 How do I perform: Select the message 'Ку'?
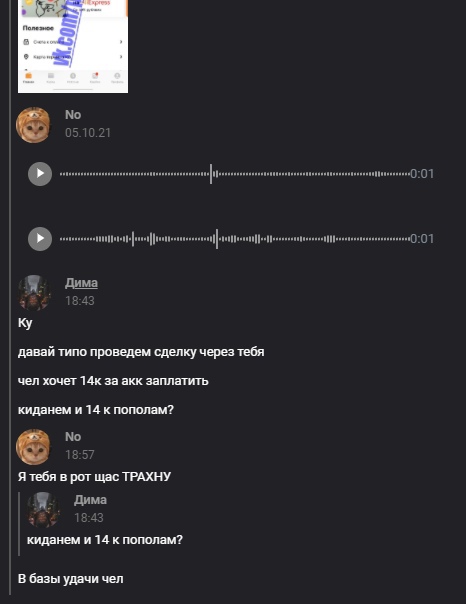(x=25, y=323)
